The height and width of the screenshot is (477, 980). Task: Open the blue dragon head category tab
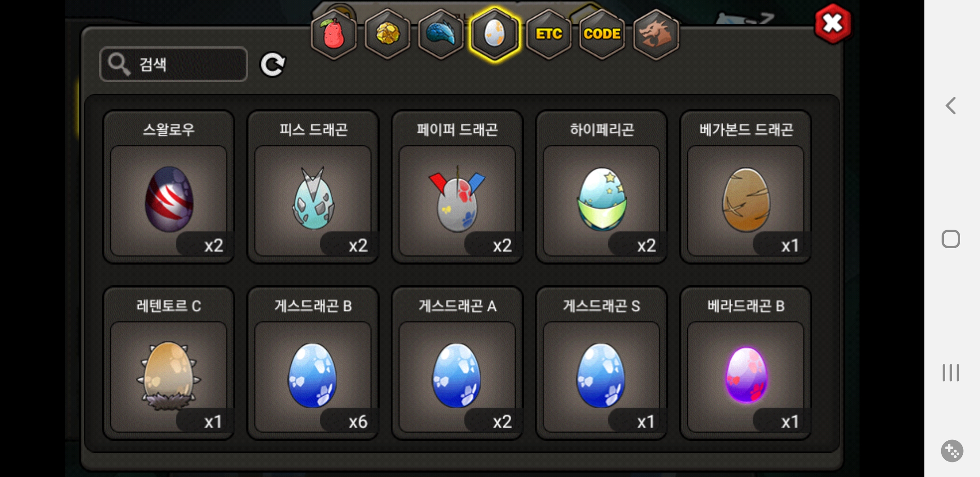coord(441,34)
